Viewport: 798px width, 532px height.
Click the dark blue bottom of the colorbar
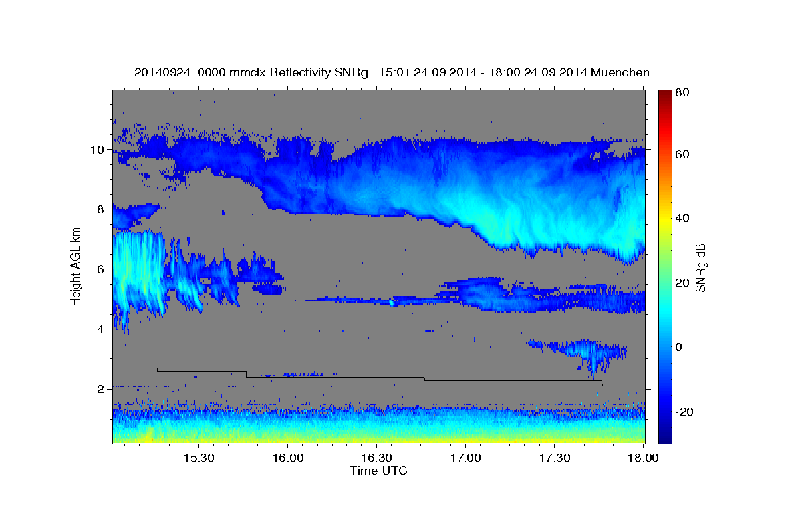click(x=665, y=436)
